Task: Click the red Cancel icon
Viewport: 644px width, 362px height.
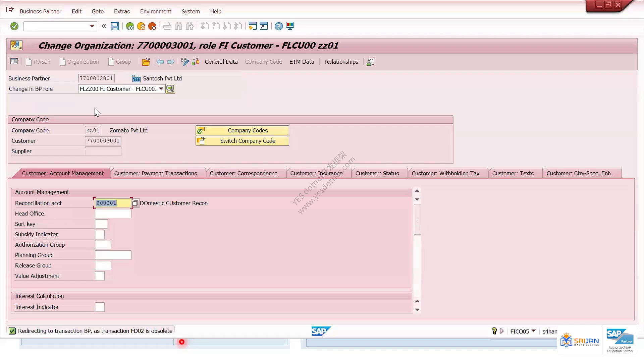Action: click(152, 26)
